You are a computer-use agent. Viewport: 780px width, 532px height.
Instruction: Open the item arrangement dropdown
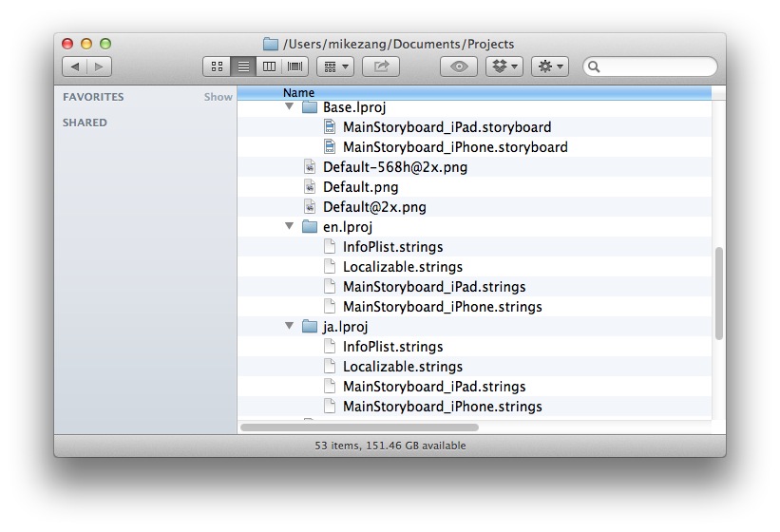coord(335,66)
